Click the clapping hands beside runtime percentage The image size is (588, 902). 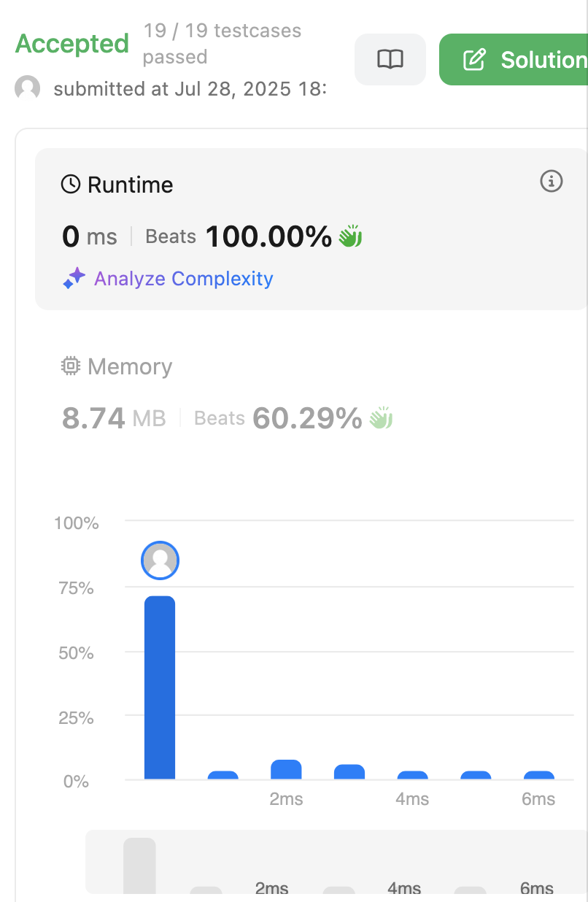pyautogui.click(x=349, y=236)
